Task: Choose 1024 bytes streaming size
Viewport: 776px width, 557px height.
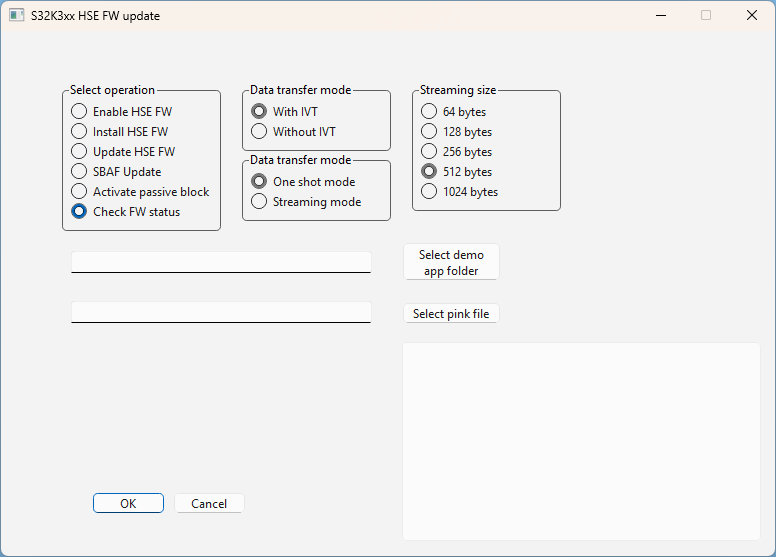Action: pos(429,192)
